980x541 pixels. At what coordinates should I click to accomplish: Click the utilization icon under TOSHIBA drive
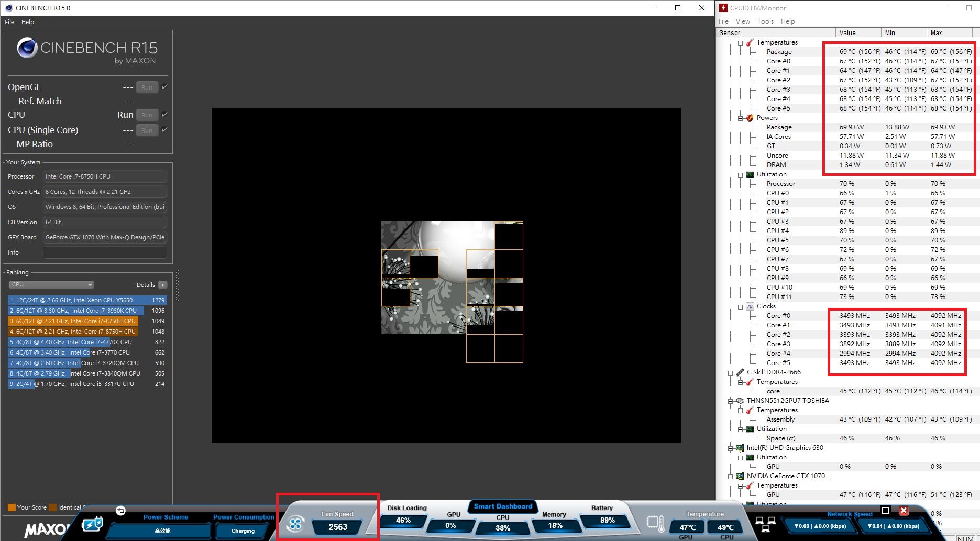click(750, 429)
